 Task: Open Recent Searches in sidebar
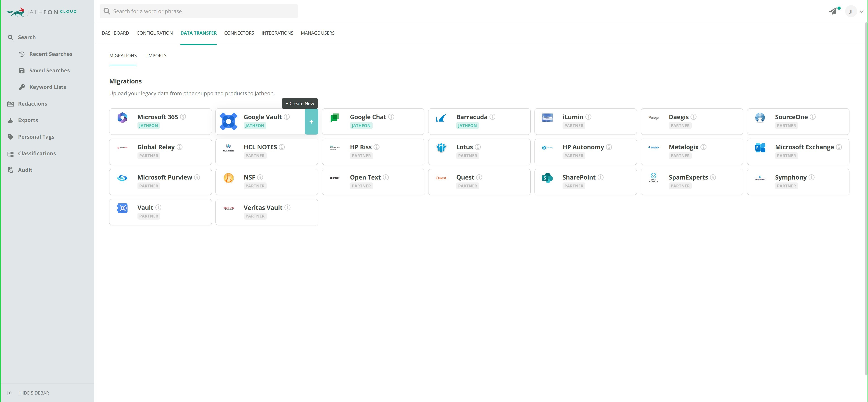(x=46, y=54)
